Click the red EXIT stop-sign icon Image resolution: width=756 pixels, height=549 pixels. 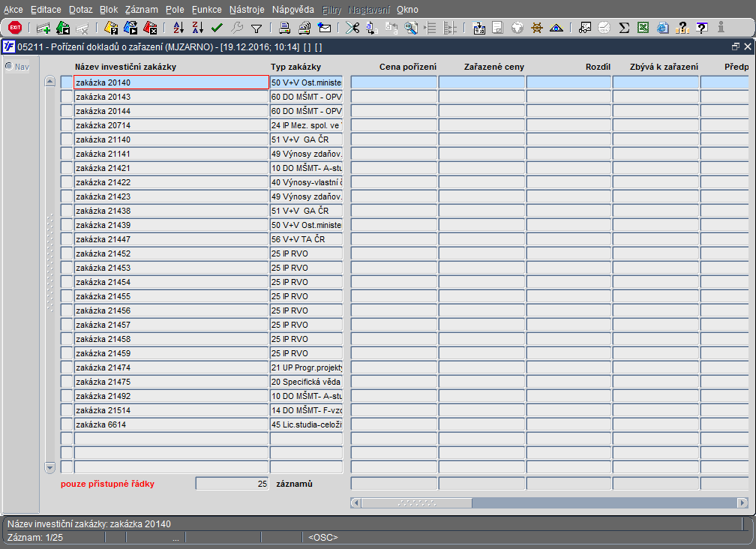tap(15, 28)
